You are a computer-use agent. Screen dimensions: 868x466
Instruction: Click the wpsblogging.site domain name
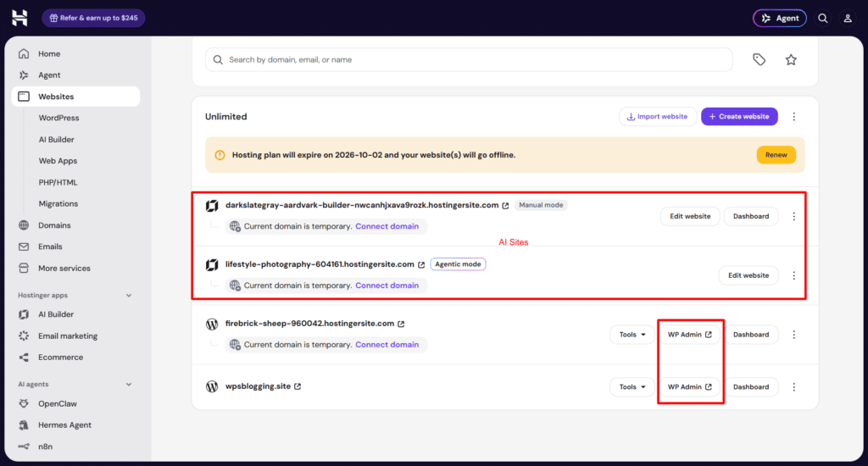(258, 386)
